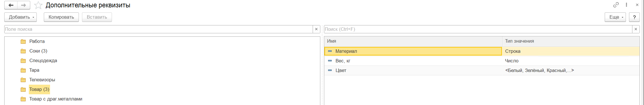Open the three-dot options menu
This screenshot has height=105, width=644.
coord(626,5)
